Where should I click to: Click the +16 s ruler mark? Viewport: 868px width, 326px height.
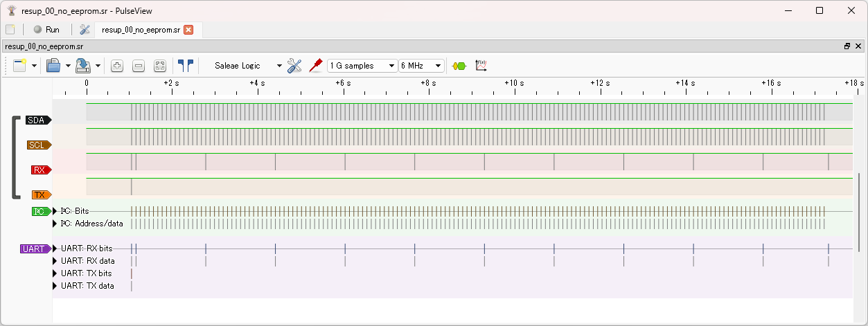click(x=770, y=82)
